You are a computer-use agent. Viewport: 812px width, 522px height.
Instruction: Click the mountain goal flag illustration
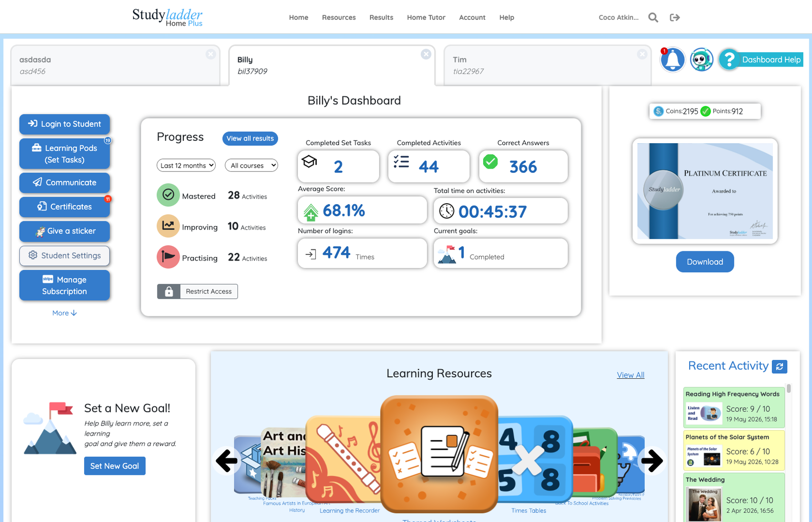(50, 428)
